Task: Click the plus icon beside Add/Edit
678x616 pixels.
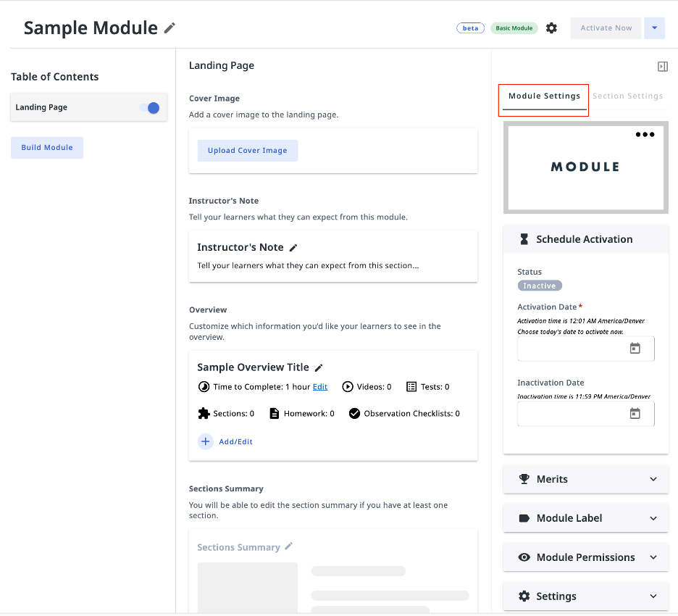Action: (x=206, y=441)
